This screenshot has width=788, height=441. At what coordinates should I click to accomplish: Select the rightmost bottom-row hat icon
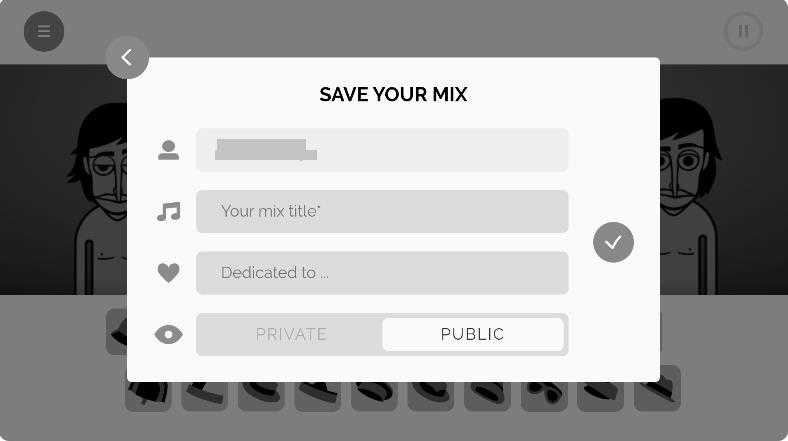tap(657, 389)
